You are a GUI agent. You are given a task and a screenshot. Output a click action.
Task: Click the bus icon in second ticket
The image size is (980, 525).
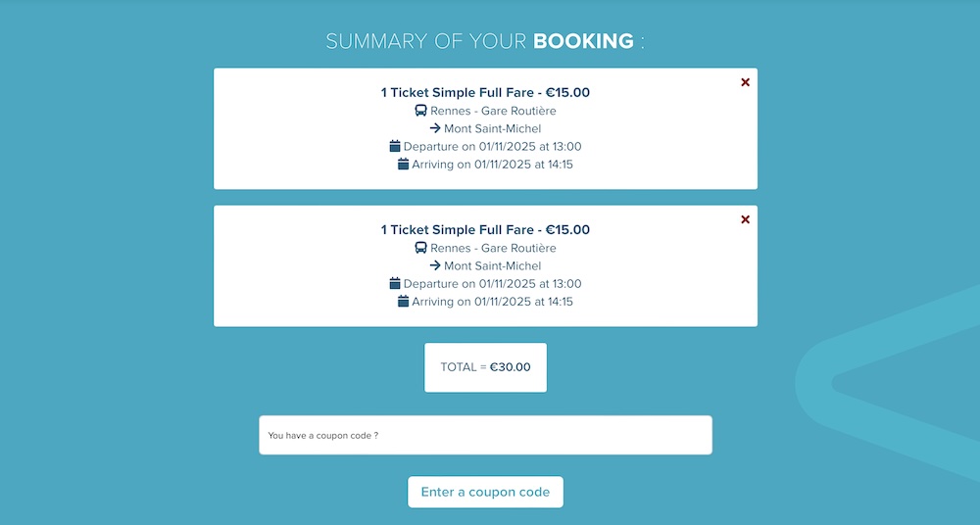click(420, 248)
